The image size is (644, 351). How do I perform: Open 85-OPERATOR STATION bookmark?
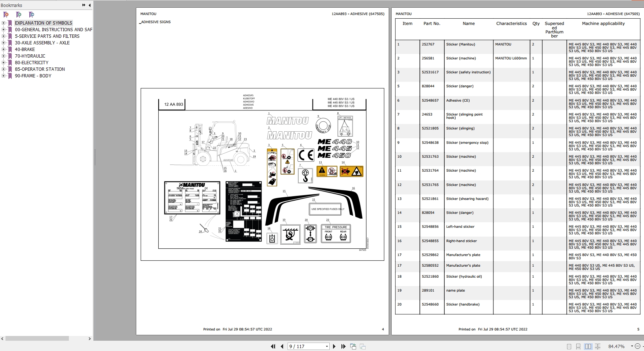[40, 69]
